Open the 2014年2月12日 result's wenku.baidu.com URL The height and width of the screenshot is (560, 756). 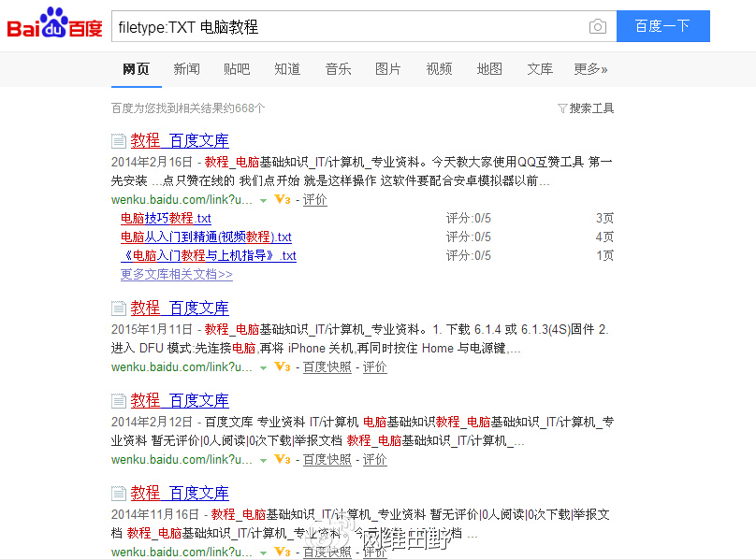[182, 459]
